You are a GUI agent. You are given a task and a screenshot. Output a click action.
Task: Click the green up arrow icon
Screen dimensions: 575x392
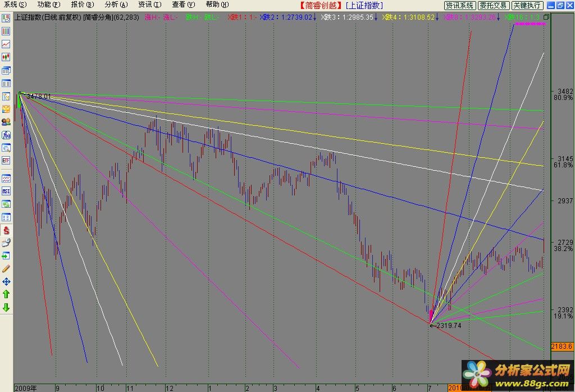click(x=6, y=294)
